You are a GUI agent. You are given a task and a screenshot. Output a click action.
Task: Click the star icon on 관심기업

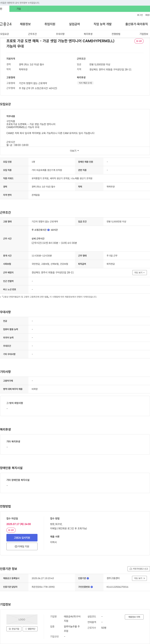[x=10, y=629]
